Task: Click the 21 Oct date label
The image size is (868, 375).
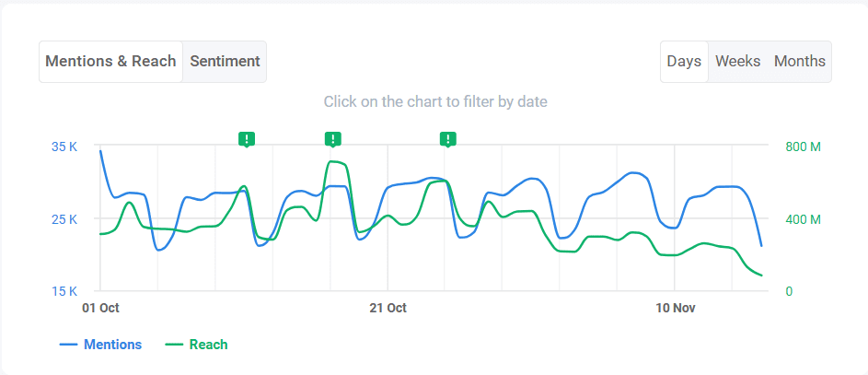Action: click(x=388, y=308)
